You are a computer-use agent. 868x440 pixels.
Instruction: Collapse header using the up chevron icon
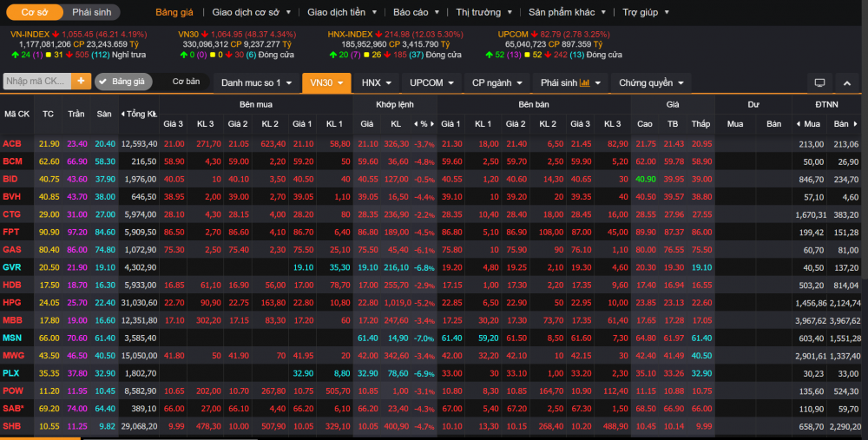pos(847,83)
